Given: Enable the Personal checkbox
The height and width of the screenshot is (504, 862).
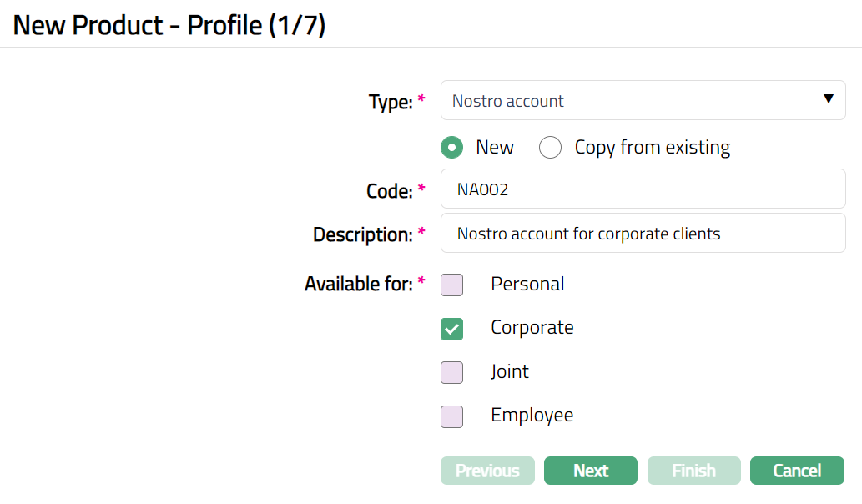Looking at the screenshot, I should click(451, 285).
